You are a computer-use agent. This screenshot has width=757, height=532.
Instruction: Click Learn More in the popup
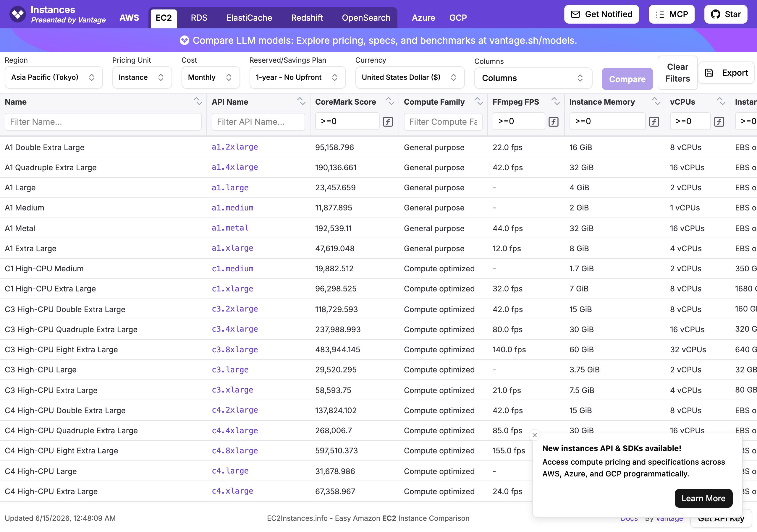[x=703, y=498]
